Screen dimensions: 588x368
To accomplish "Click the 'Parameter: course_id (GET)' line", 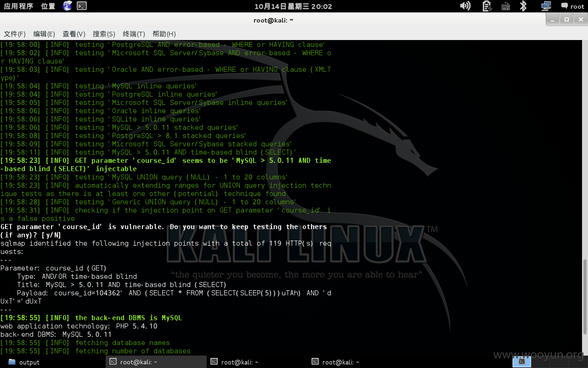I will (x=53, y=268).
